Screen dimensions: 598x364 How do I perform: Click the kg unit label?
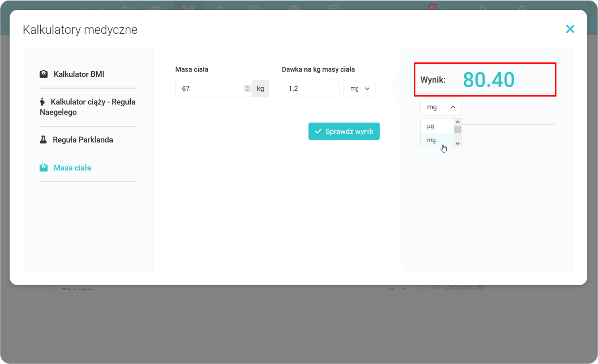point(260,88)
